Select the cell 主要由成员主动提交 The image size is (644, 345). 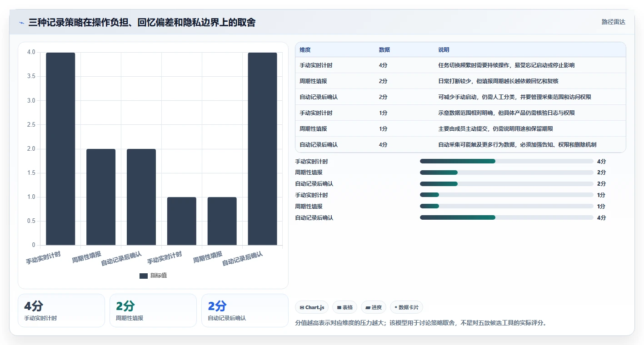point(495,129)
